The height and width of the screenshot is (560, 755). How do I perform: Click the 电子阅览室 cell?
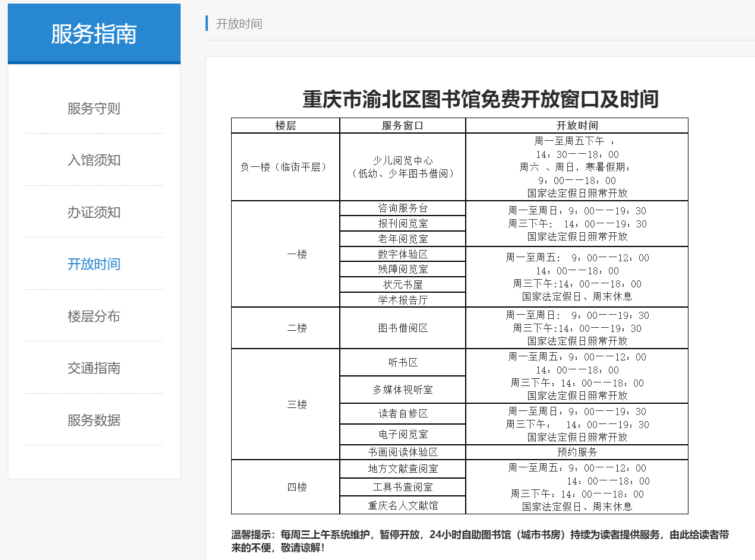pyautogui.click(x=403, y=434)
